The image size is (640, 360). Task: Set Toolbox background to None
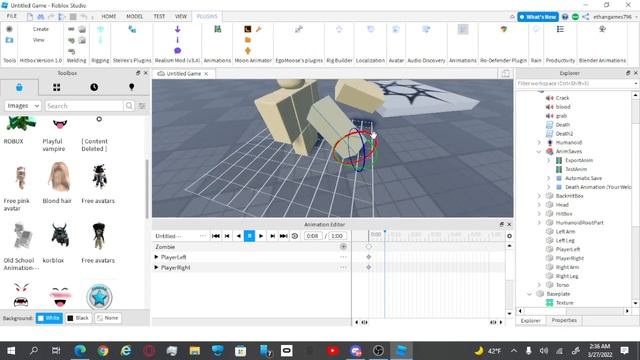108,318
